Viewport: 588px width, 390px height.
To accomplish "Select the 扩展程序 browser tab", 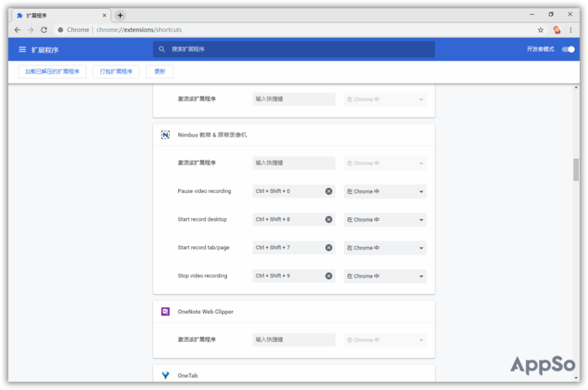I will [x=61, y=16].
